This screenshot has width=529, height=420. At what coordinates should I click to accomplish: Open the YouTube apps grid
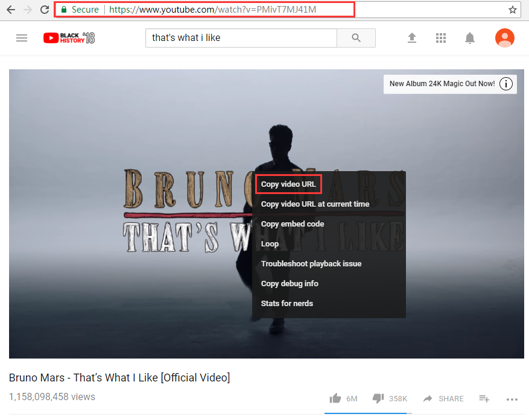[x=440, y=38]
